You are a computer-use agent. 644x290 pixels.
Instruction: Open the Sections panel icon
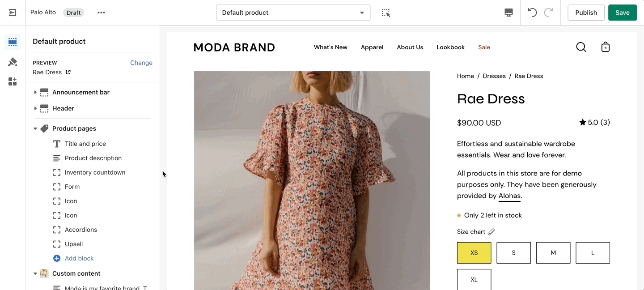click(x=13, y=42)
